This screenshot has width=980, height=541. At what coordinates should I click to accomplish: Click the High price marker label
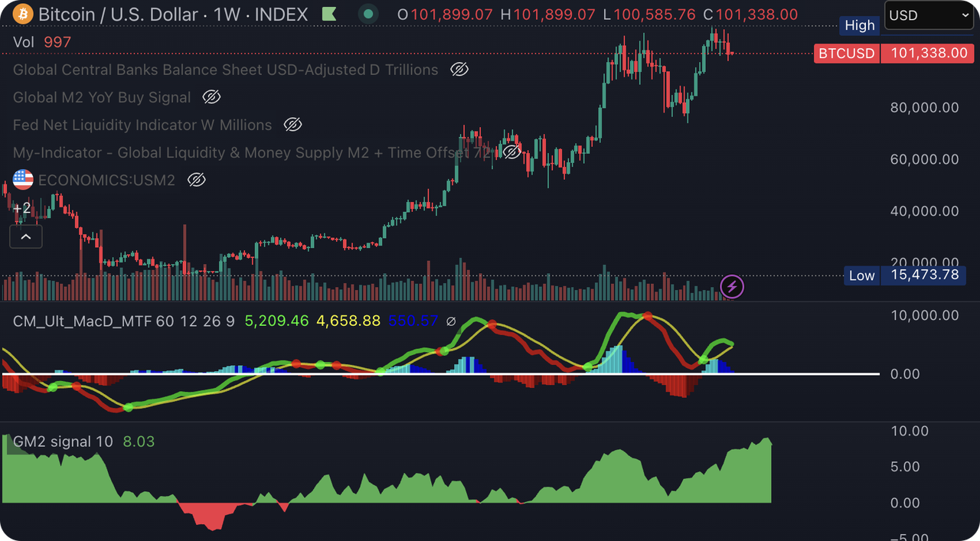point(859,25)
